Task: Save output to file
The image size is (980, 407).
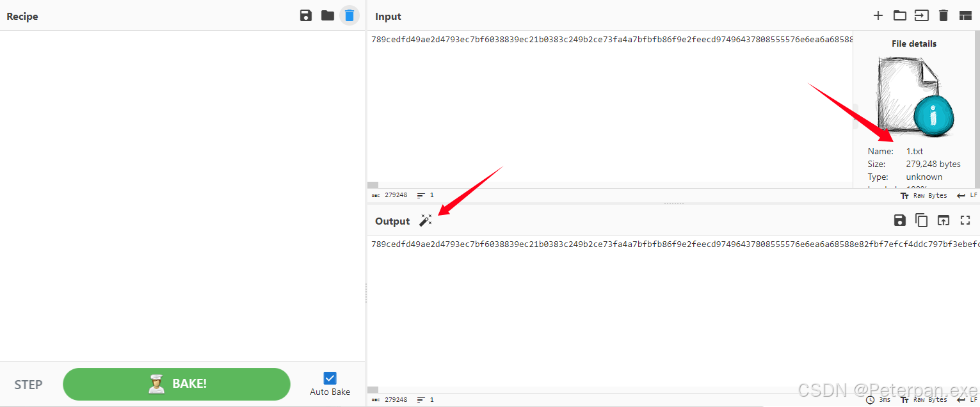Action: [899, 220]
